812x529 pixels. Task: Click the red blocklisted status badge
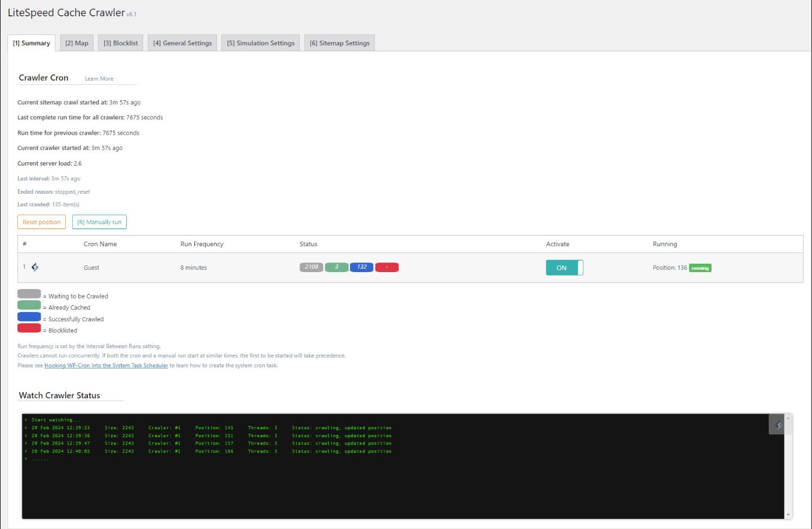coord(387,267)
